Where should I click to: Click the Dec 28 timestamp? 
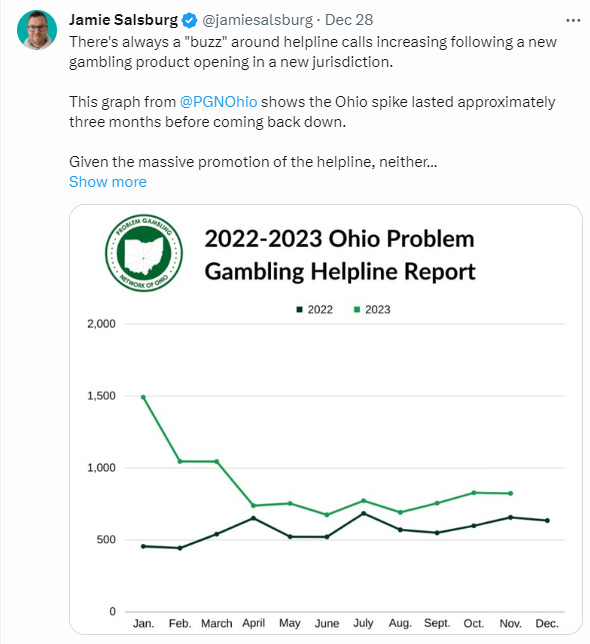[349, 20]
